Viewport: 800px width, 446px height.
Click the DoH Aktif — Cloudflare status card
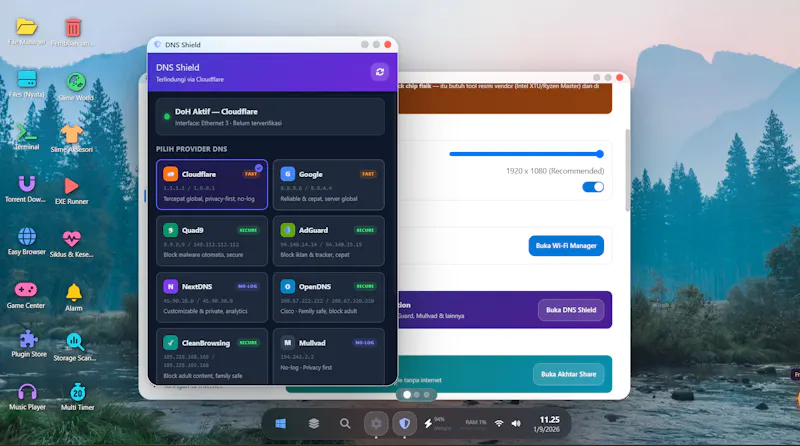pyautogui.click(x=270, y=117)
